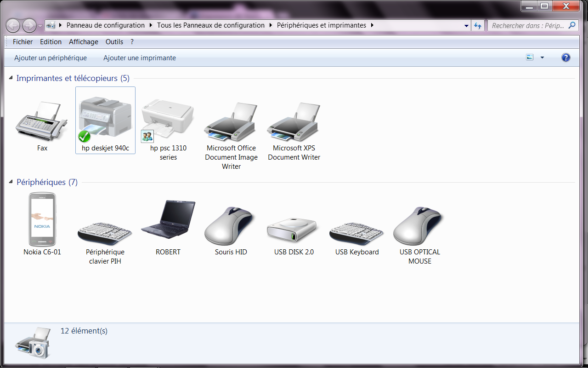Click Périphériques et imprimantes breadcrumb
Screen dimensions: 588x368
[x=322, y=25]
